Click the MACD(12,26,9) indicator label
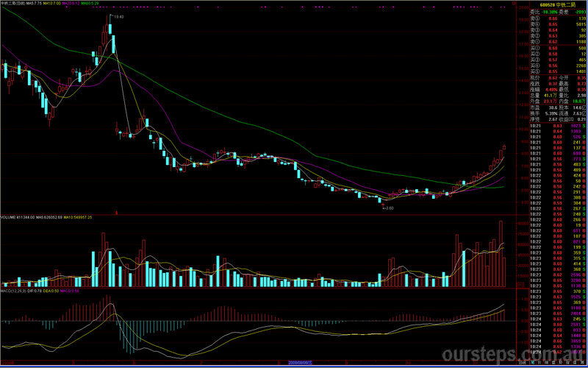This screenshot has width=588, height=368. coord(13,291)
